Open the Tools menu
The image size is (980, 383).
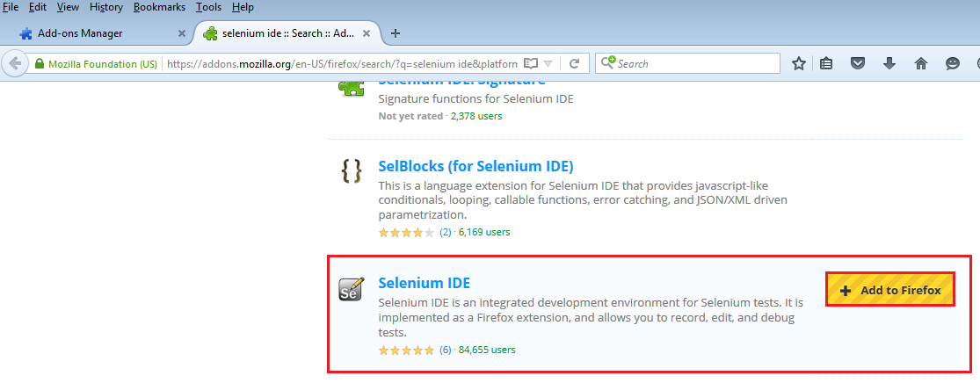209,8
